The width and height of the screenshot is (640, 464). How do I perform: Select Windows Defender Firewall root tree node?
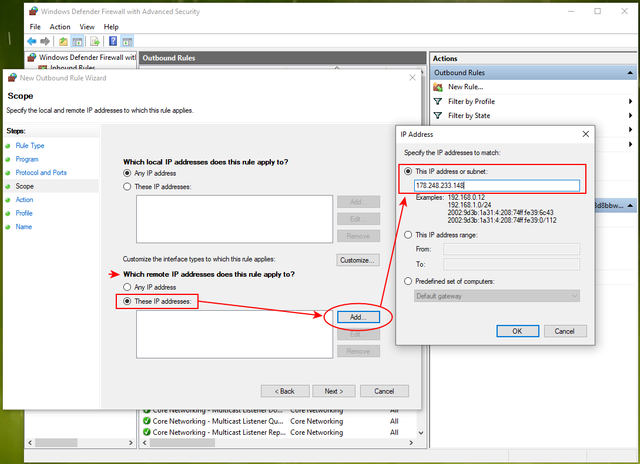click(x=87, y=57)
